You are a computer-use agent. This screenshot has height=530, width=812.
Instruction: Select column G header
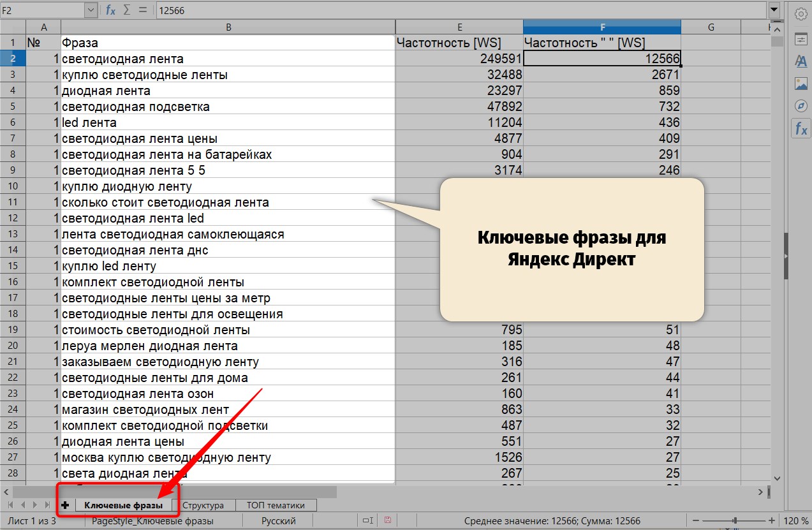[711, 27]
